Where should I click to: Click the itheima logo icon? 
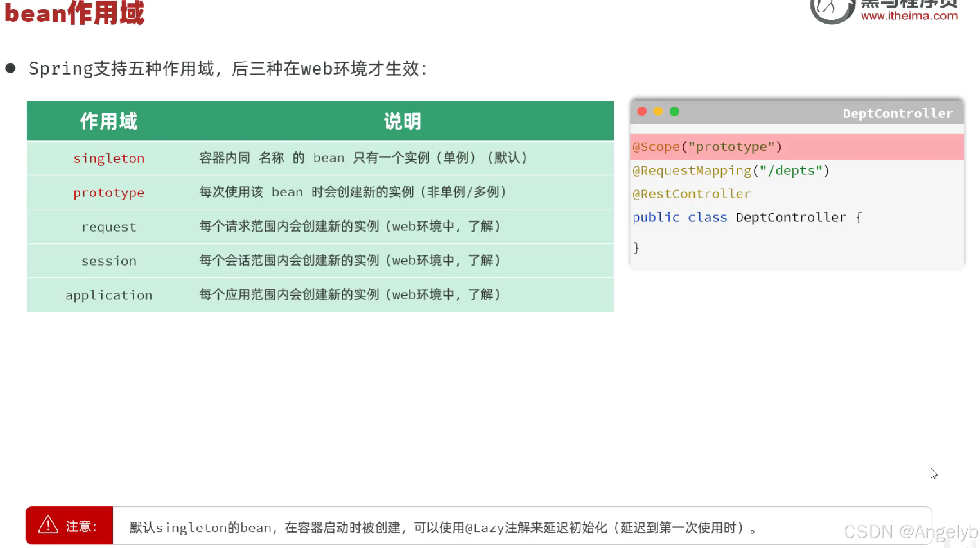click(x=832, y=10)
